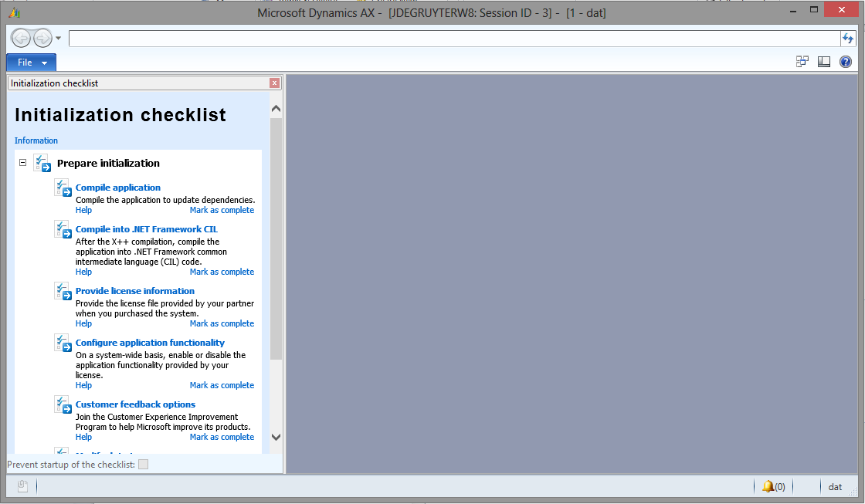Click the refresh icon beside address bar
The width and height of the screenshot is (865, 504).
[848, 39]
